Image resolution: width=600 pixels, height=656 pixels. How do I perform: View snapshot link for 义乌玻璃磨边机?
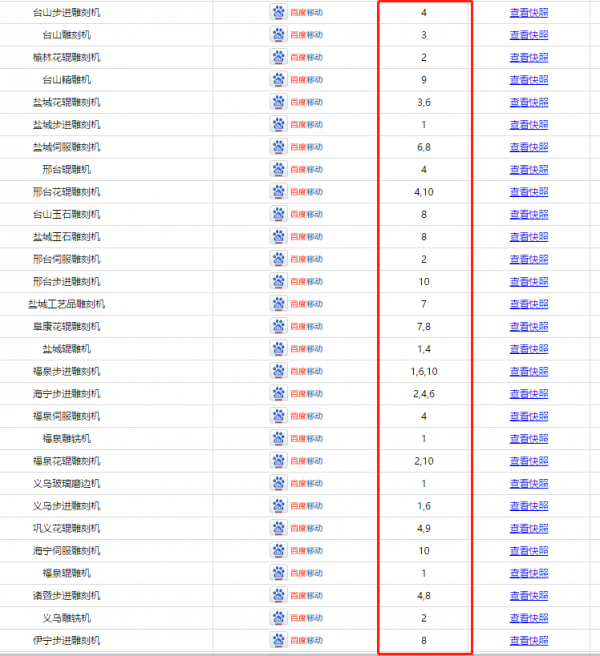(x=529, y=483)
